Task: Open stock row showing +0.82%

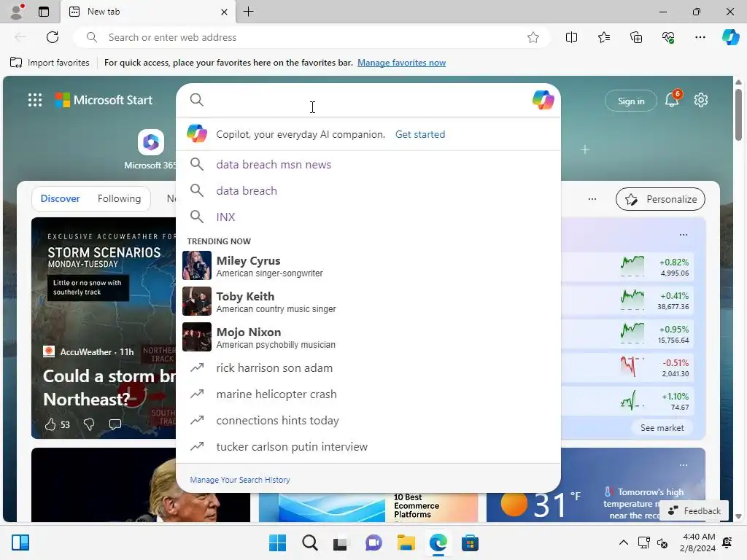Action: pyautogui.click(x=627, y=267)
